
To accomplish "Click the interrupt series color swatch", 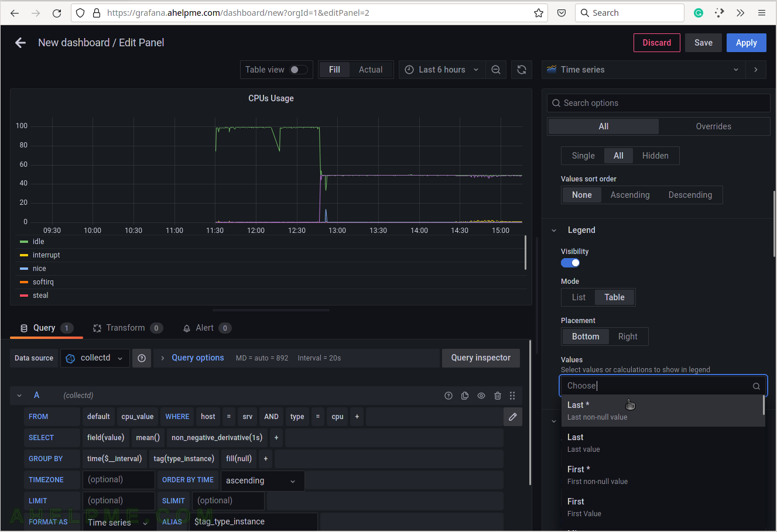I will 24,255.
